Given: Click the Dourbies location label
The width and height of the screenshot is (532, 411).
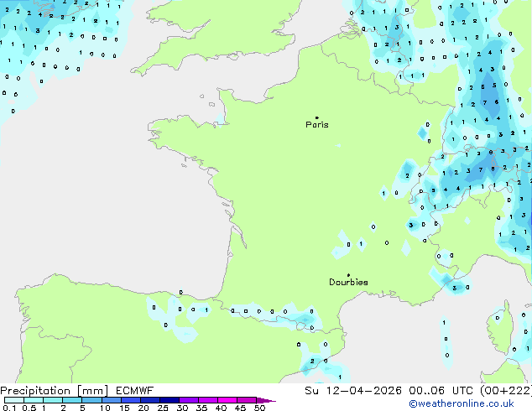Looking at the screenshot, I should [x=348, y=282].
